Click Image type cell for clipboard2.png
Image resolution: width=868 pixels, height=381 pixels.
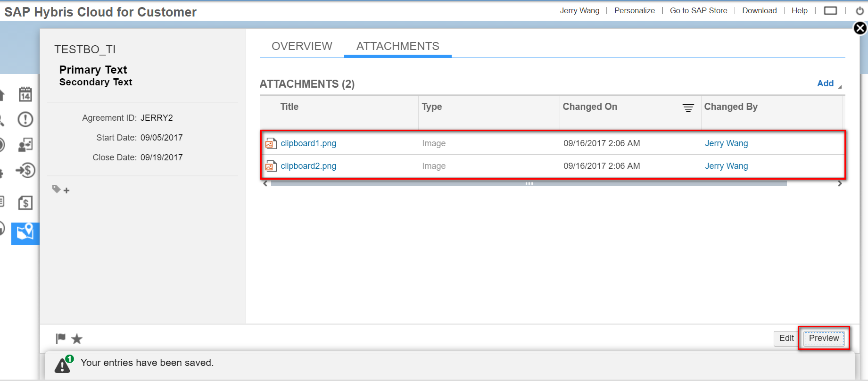[434, 166]
